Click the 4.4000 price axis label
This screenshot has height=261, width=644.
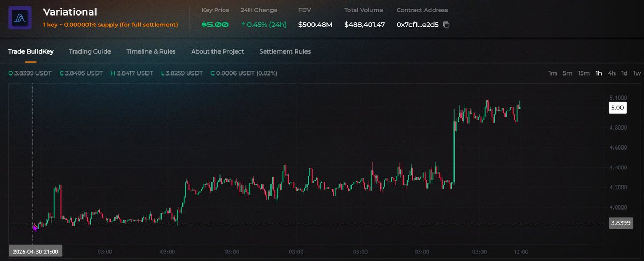point(619,167)
